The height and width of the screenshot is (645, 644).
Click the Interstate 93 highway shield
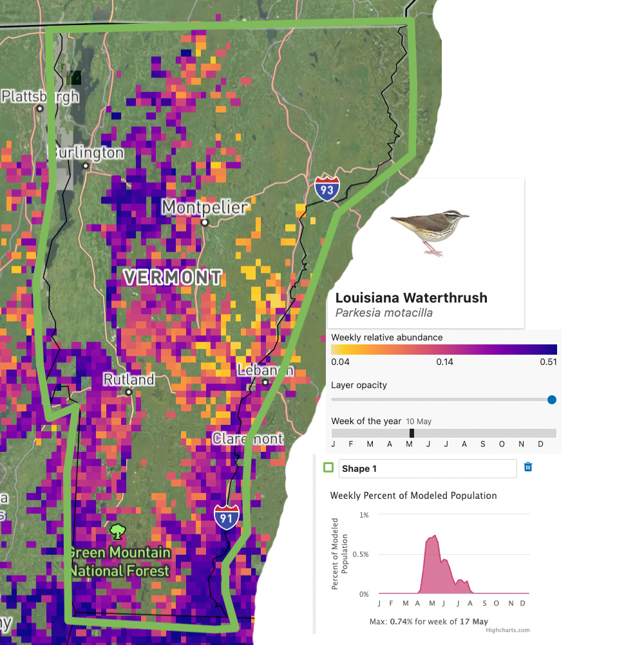(x=327, y=188)
